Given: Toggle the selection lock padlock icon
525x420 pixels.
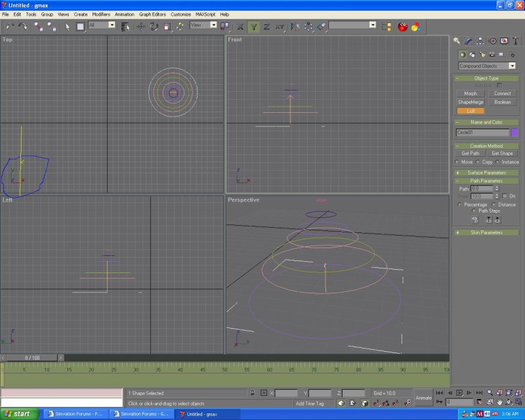Looking at the screenshot, I should coord(253,392).
